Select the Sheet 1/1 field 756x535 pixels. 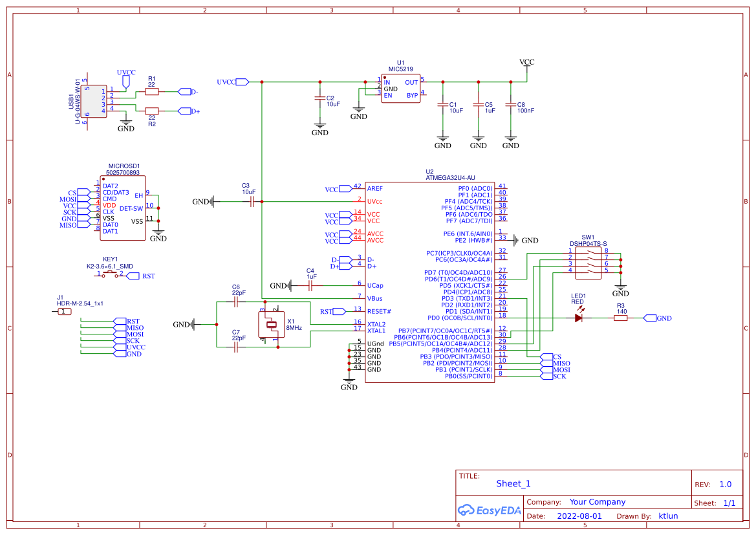(729, 502)
